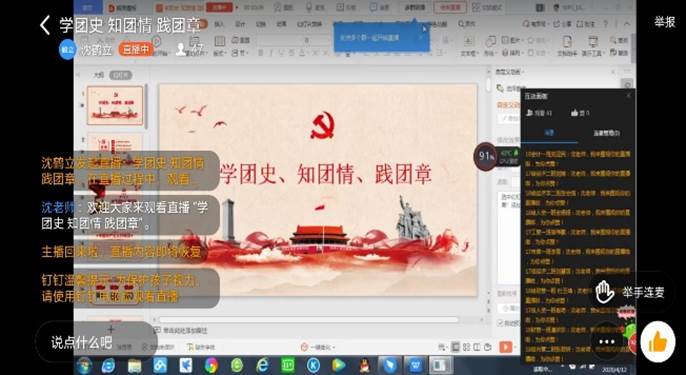Click the slide title 学团史、知团情、践团章

[x=326, y=174]
